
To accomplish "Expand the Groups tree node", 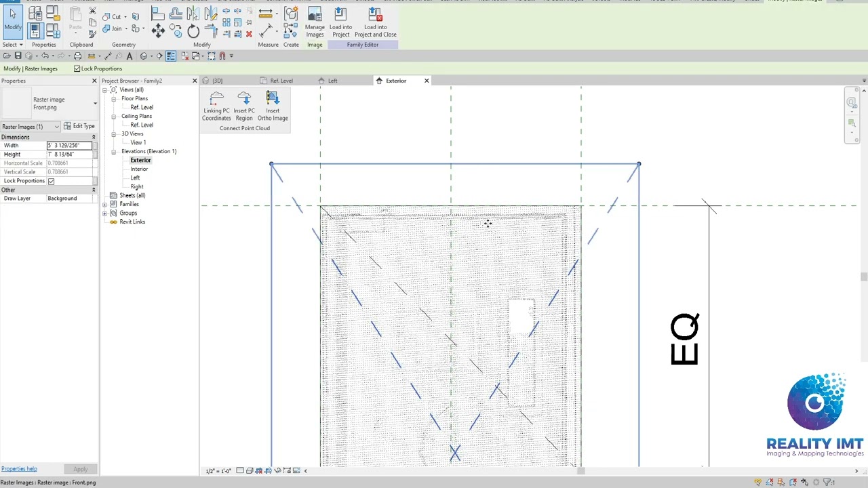I will click(x=105, y=213).
